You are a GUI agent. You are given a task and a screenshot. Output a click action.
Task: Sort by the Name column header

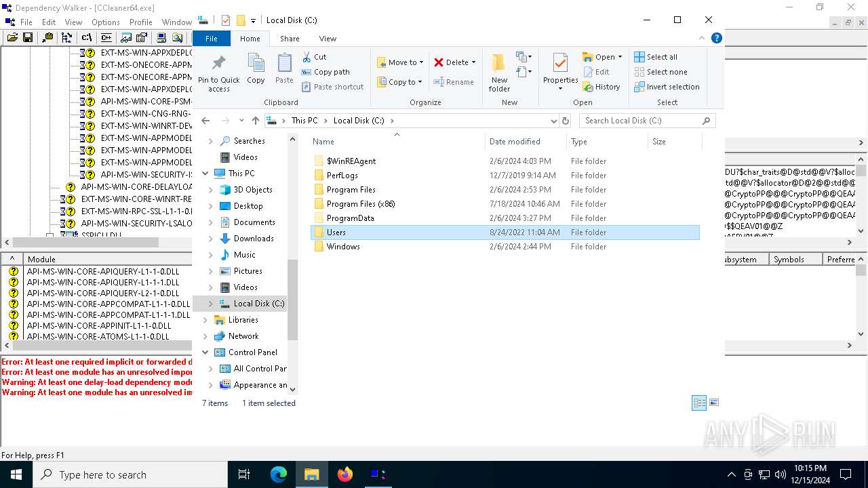(397, 142)
